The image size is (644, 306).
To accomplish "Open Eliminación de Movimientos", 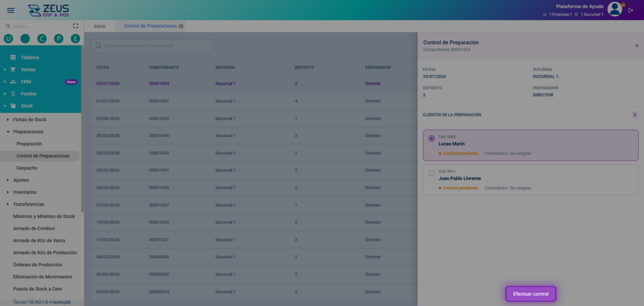I will click(x=43, y=277).
